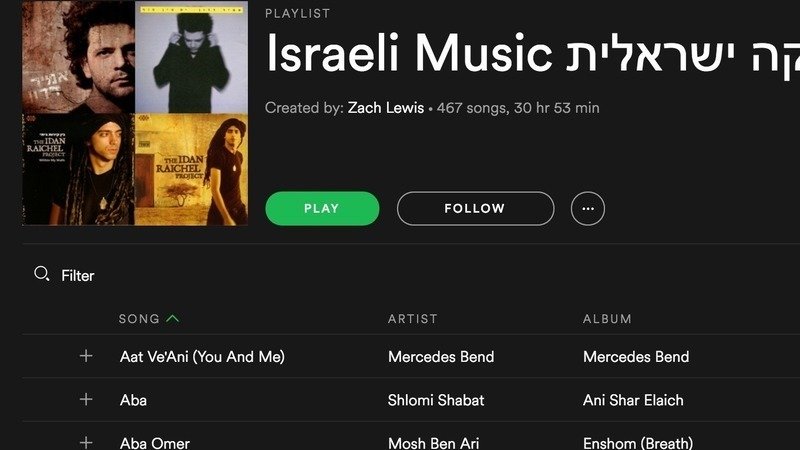Image resolution: width=800 pixels, height=450 pixels.
Task: Open creator profile Zach Lewis
Action: click(386, 108)
